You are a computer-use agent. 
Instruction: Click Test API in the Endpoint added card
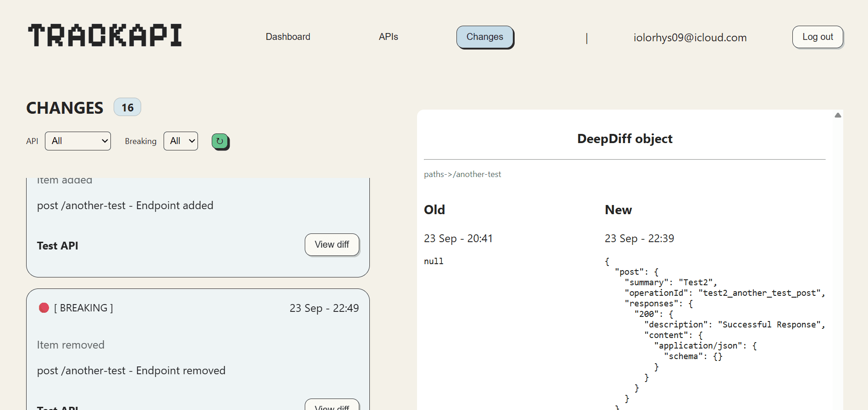(x=57, y=246)
